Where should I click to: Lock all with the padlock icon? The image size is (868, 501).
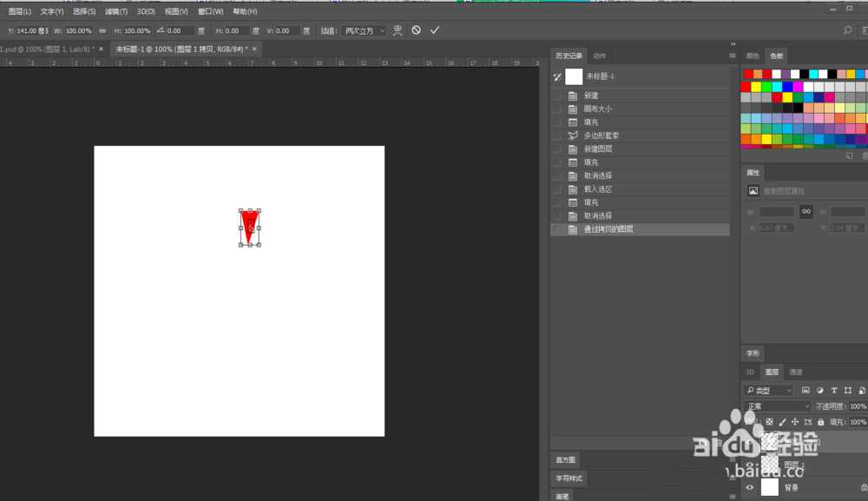821,422
